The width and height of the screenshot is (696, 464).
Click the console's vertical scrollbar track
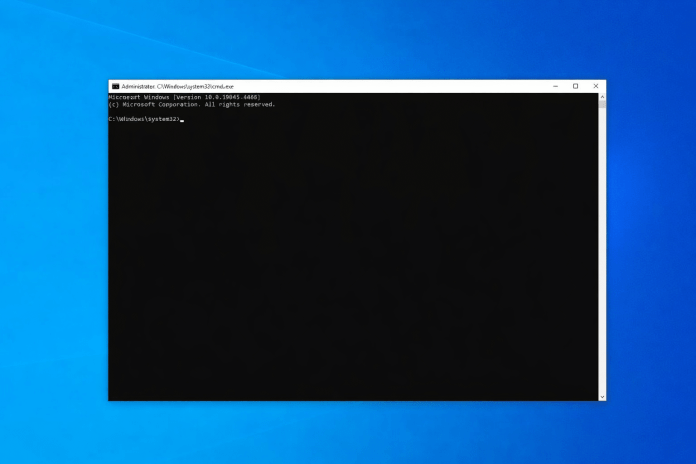[602, 250]
